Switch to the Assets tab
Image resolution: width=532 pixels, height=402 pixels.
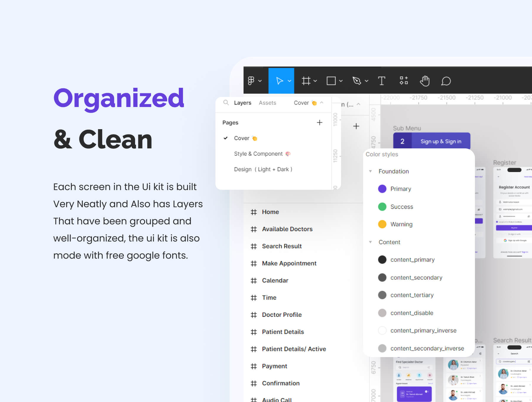click(267, 103)
